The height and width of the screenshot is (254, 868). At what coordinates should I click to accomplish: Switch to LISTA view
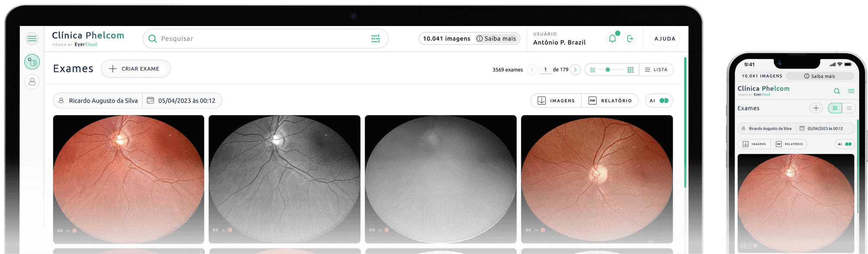656,69
